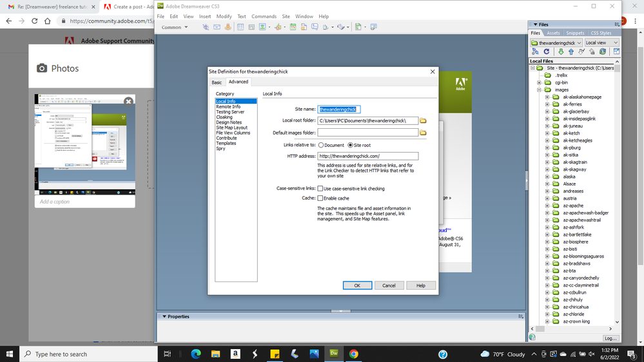The image size is (644, 362).
Task: Click the Server-Side Include icon
Action: pyautogui.click(x=304, y=27)
